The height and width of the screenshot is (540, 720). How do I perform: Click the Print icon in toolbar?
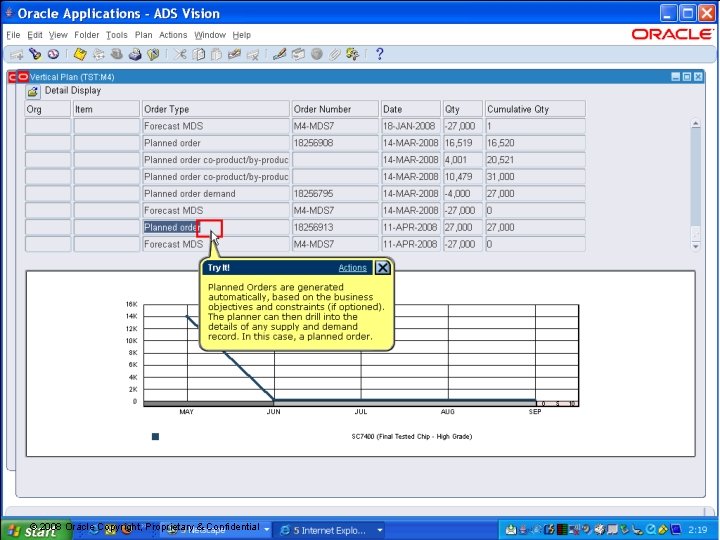(136, 55)
